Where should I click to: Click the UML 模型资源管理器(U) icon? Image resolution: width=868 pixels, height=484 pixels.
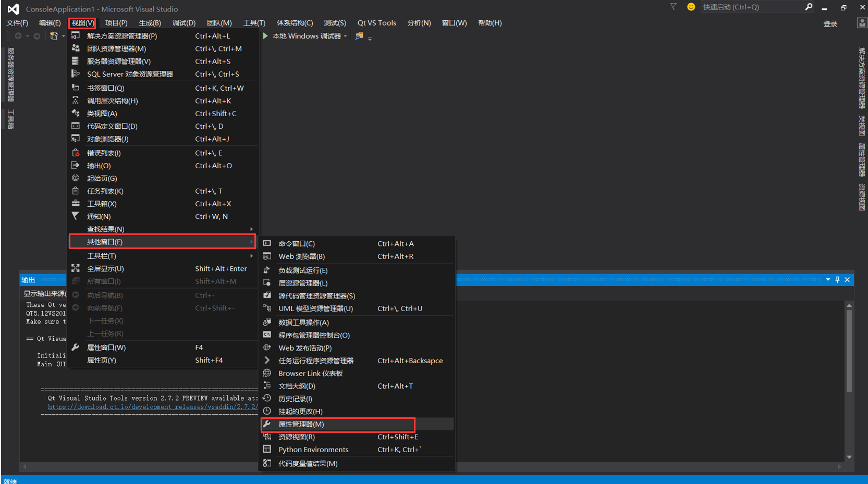pos(267,308)
